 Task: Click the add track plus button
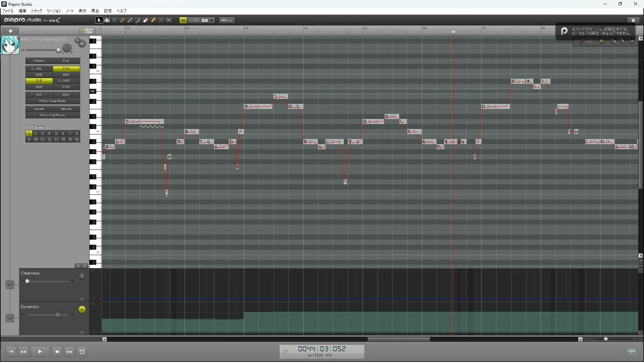tap(10, 31)
